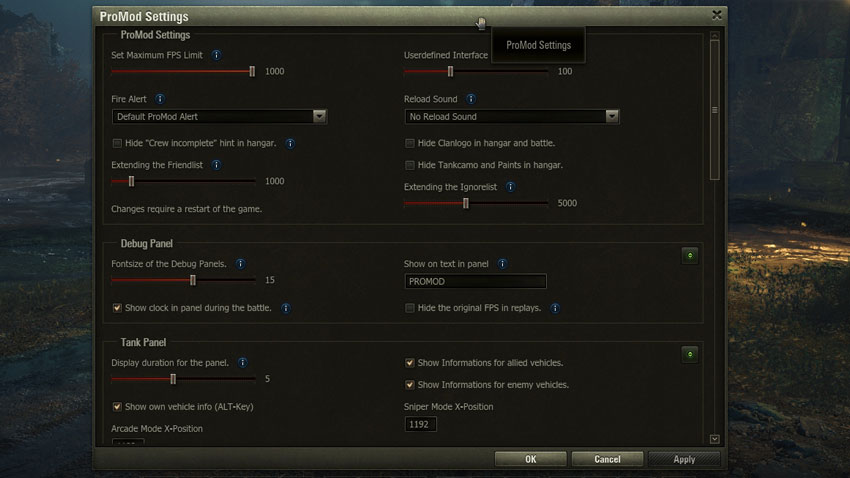
Task: Click the Cancel button
Action: [607, 459]
